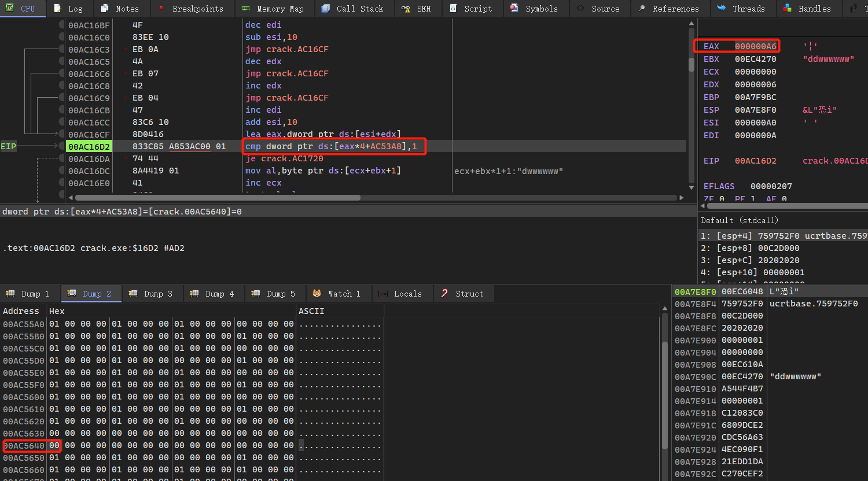Select the 'je crack.AC1720' instruction

click(x=284, y=158)
